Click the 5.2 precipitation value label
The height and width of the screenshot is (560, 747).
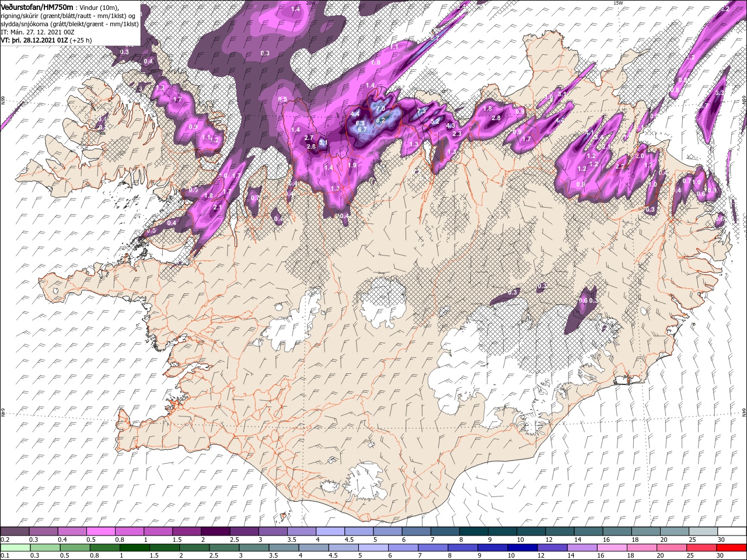click(x=435, y=122)
